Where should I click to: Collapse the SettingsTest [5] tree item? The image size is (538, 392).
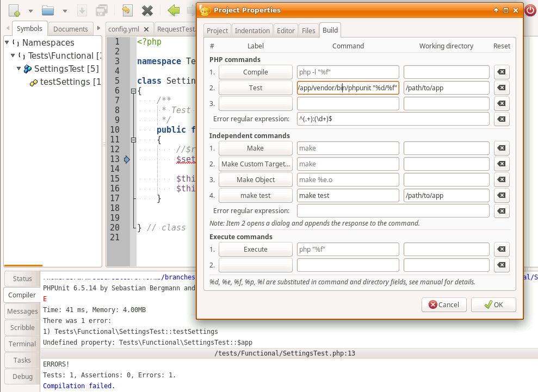tap(18, 70)
